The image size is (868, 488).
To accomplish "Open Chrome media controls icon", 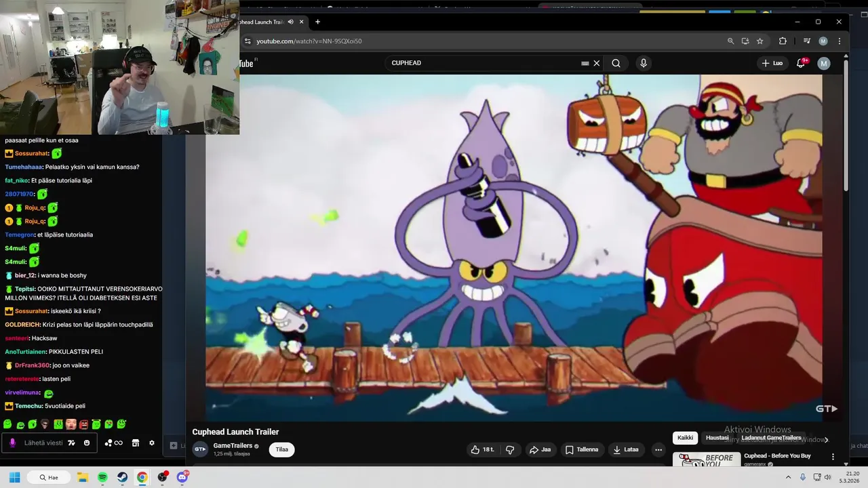I will pyautogui.click(x=807, y=41).
